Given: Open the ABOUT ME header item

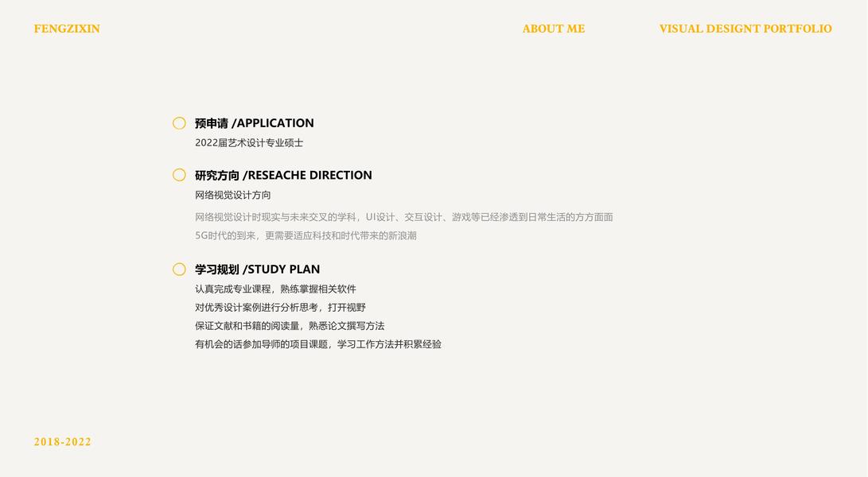Looking at the screenshot, I should 554,29.
